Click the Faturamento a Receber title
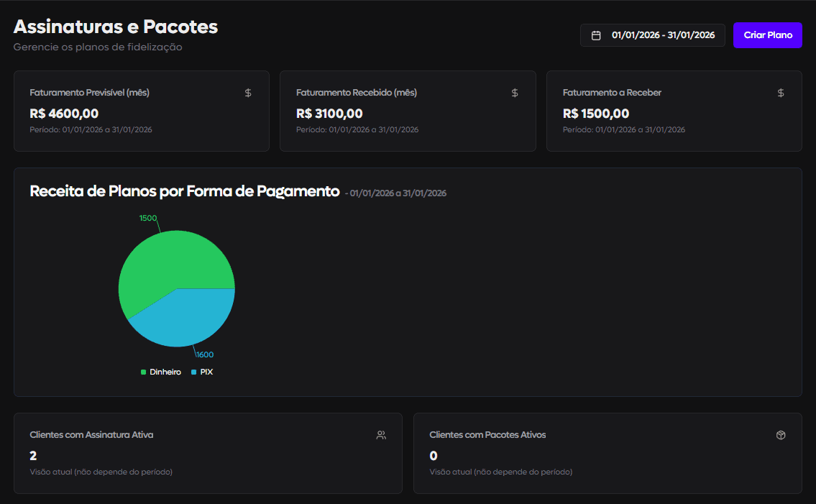Screen dimensions: 816x504 coord(612,93)
